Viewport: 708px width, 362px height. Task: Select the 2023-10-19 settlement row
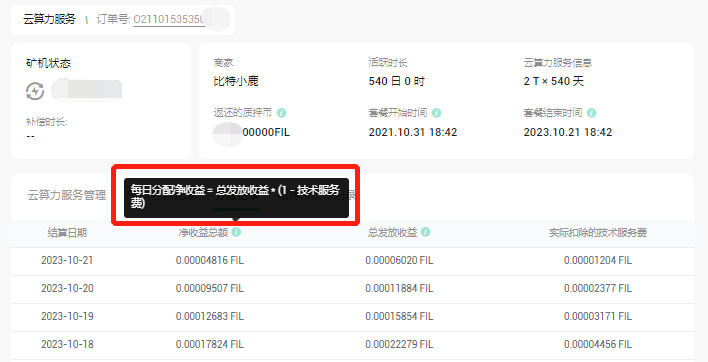352,317
